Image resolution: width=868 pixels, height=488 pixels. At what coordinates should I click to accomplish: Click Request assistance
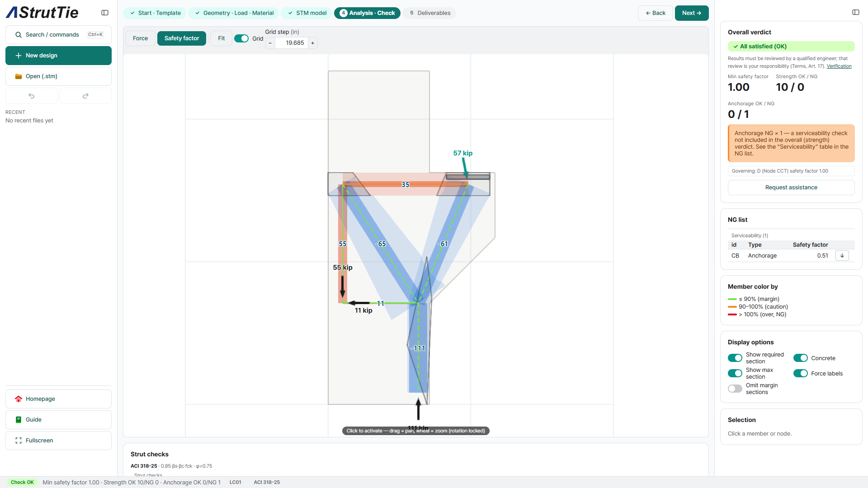[791, 188]
